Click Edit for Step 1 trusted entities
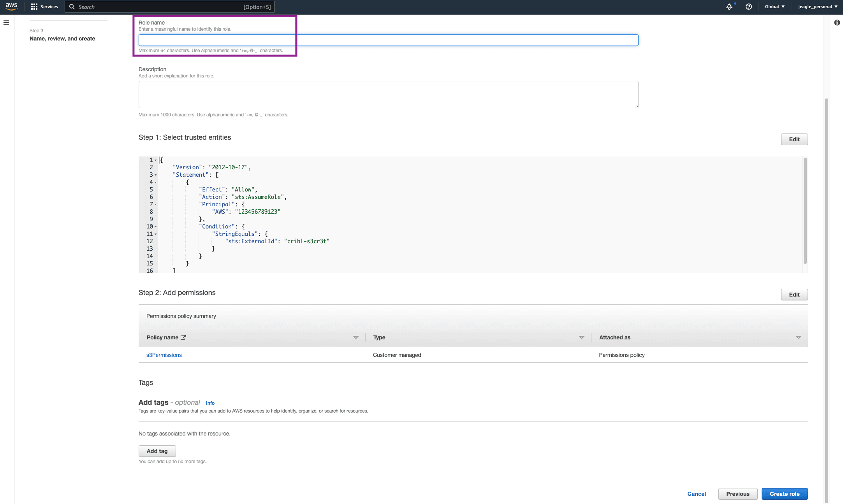 794,139
